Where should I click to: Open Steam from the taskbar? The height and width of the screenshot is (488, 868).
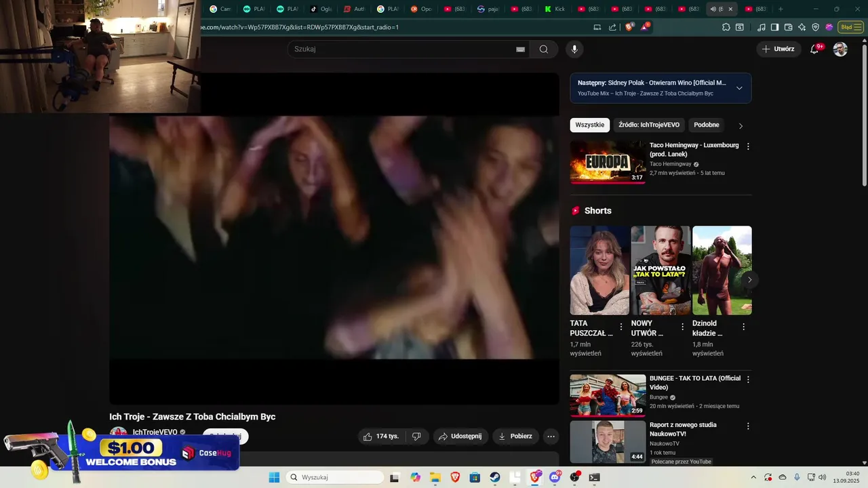pos(495,477)
